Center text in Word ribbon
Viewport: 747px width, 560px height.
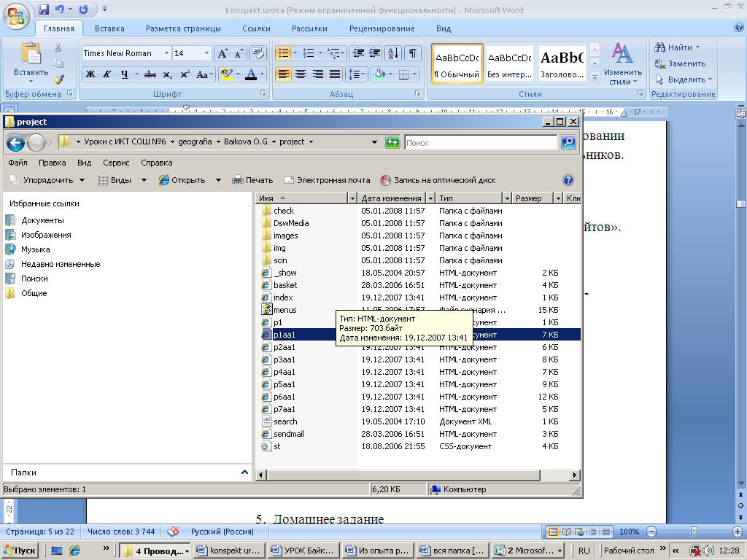300,74
